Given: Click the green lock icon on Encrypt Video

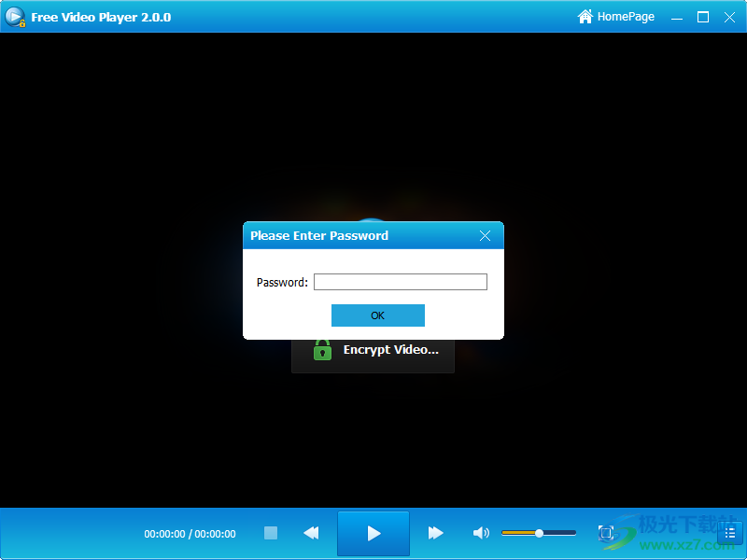Looking at the screenshot, I should point(322,350).
